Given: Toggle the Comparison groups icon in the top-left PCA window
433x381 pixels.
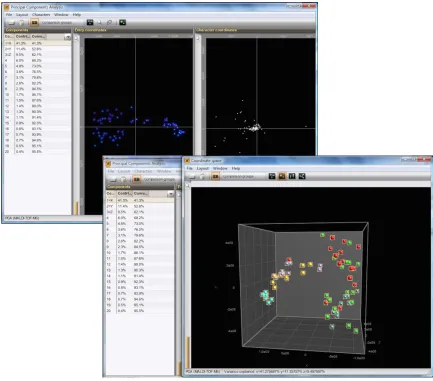Looking at the screenshot, I should (34, 22).
